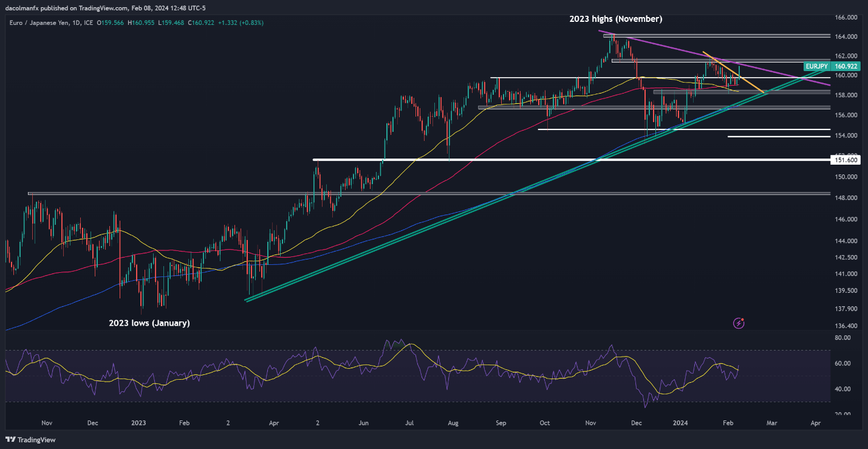Click the '2023 lows (January)' annotation
This screenshot has width=868, height=449.
[149, 323]
